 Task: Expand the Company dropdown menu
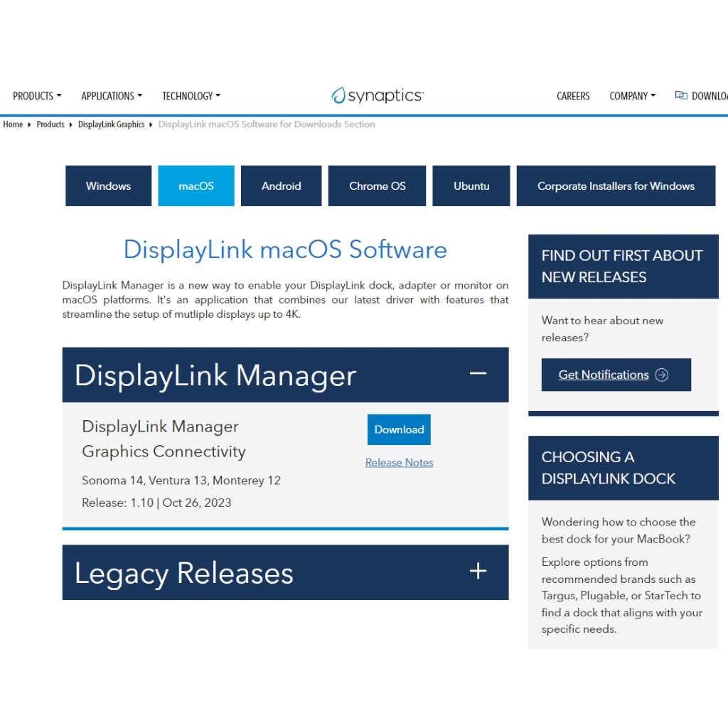[632, 96]
